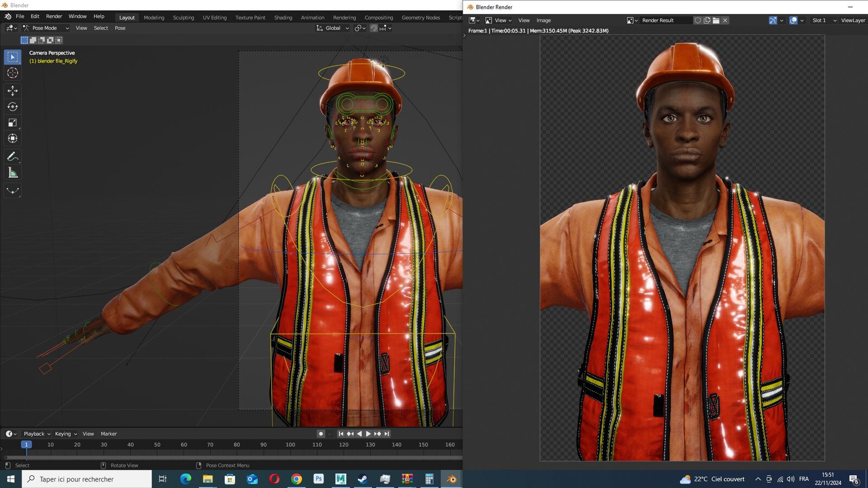Switch to the Animation workspace tab
Screen dimensions: 868x488
pos(312,18)
